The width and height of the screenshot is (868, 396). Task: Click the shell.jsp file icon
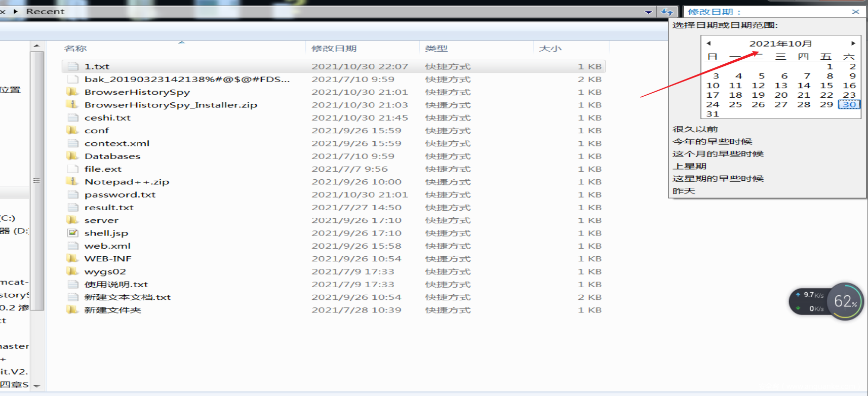tap(73, 233)
